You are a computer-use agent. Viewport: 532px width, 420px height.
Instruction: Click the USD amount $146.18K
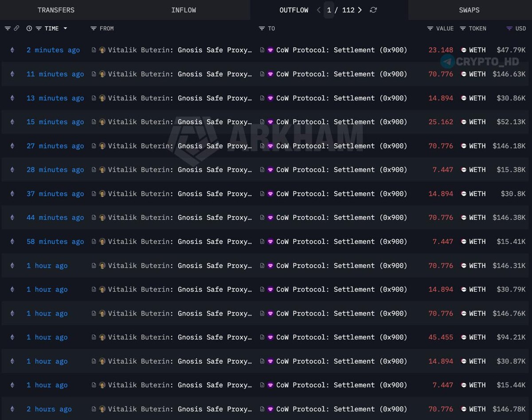coord(509,146)
